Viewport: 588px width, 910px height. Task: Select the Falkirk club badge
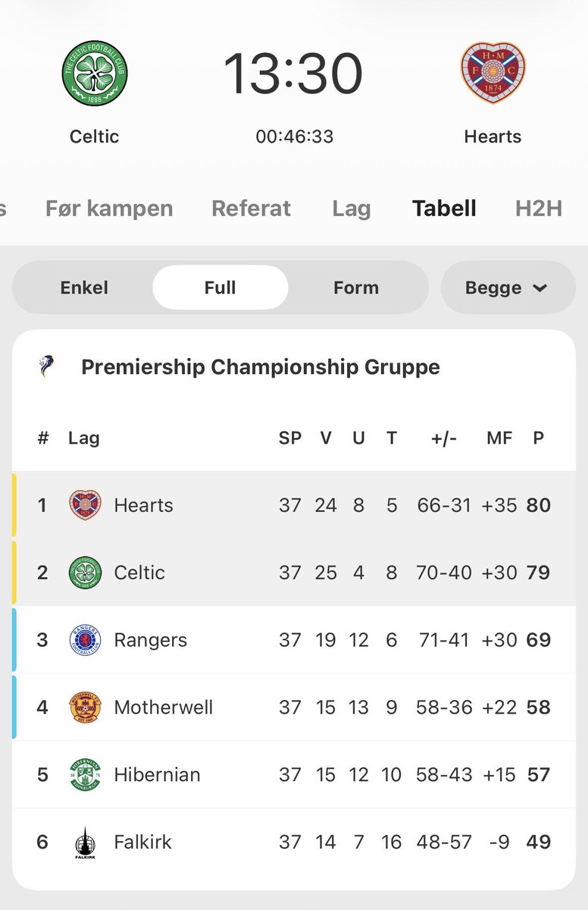(x=85, y=843)
